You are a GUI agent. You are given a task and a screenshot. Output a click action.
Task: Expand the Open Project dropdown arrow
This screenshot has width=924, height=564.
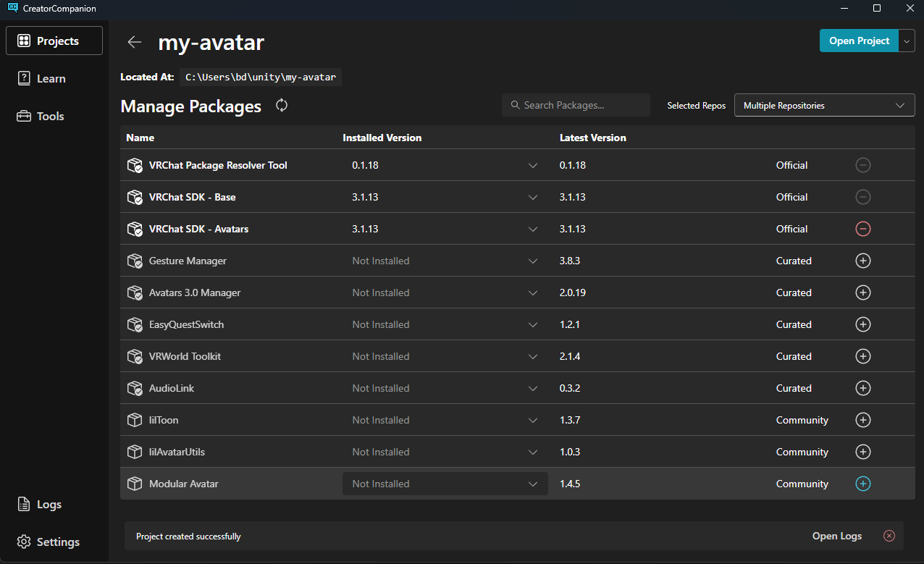(x=907, y=41)
